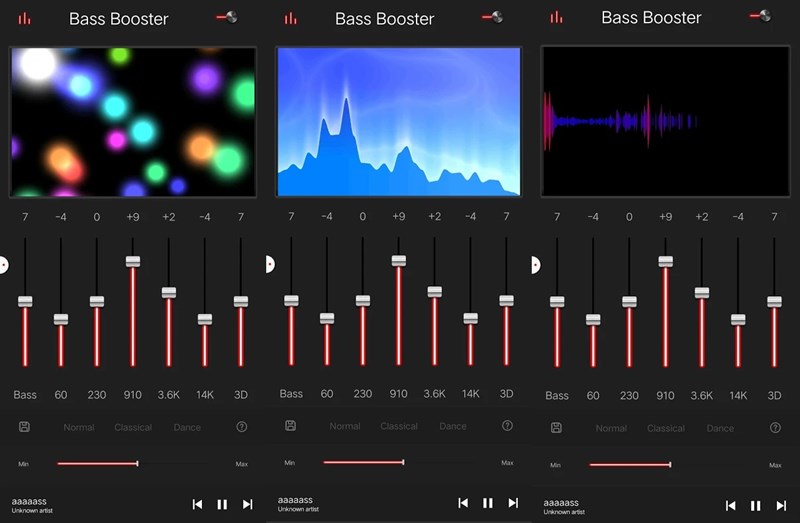This screenshot has height=523, width=800.
Task: Tap the +9 gain value in left panel
Action: pyautogui.click(x=133, y=217)
